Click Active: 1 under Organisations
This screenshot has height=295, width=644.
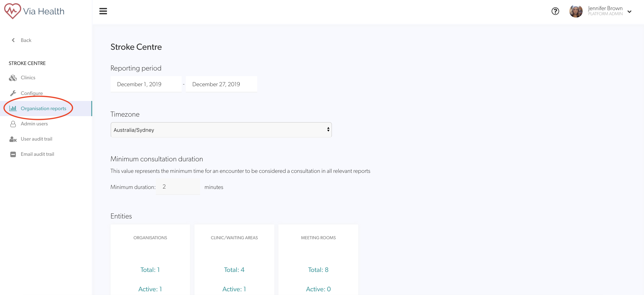coord(150,289)
